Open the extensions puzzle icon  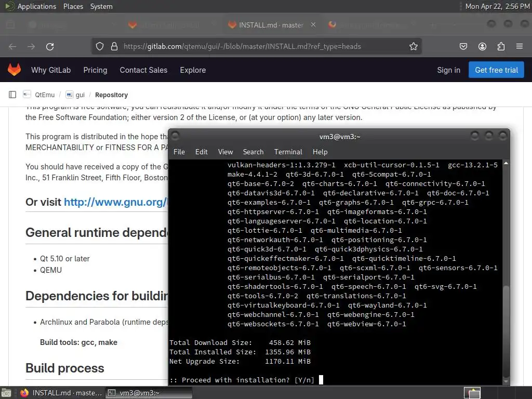[501, 46]
